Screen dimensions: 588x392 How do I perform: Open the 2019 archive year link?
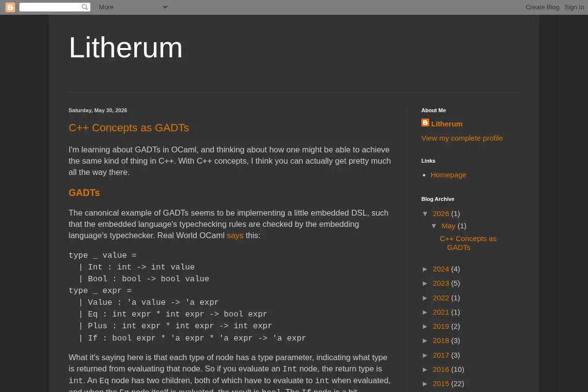coord(441,326)
